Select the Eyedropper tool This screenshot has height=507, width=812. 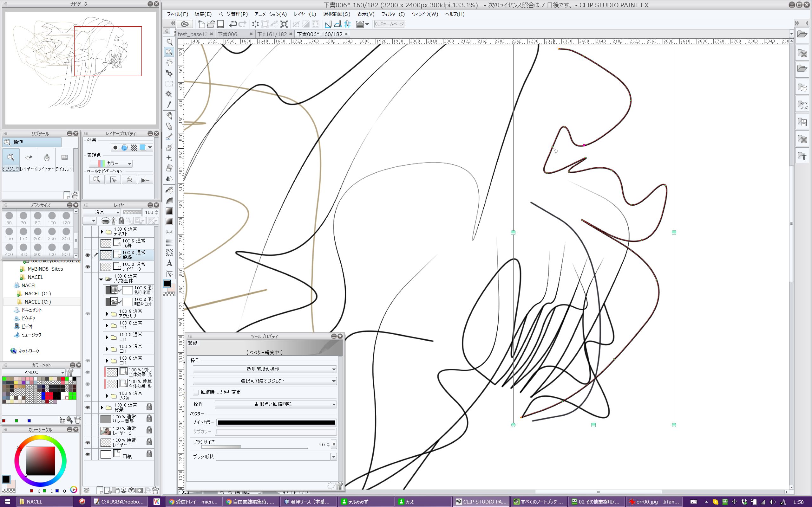(x=169, y=105)
